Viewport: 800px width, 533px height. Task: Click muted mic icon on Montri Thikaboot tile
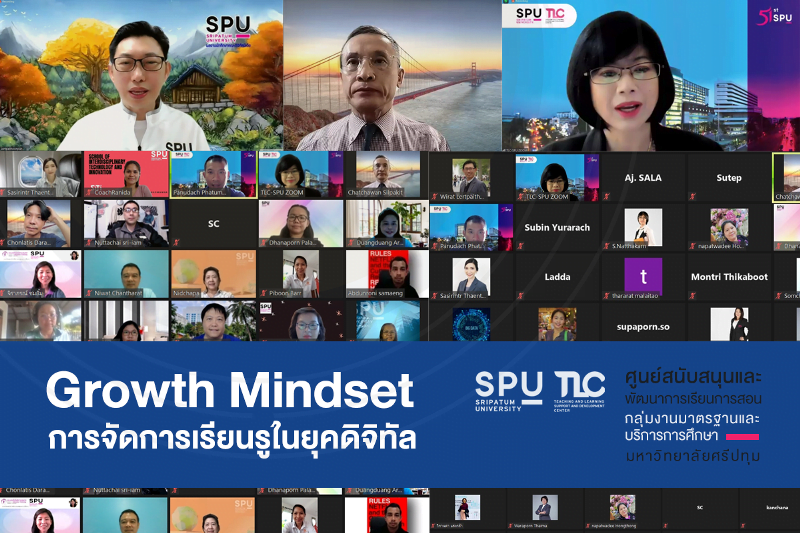[692, 295]
